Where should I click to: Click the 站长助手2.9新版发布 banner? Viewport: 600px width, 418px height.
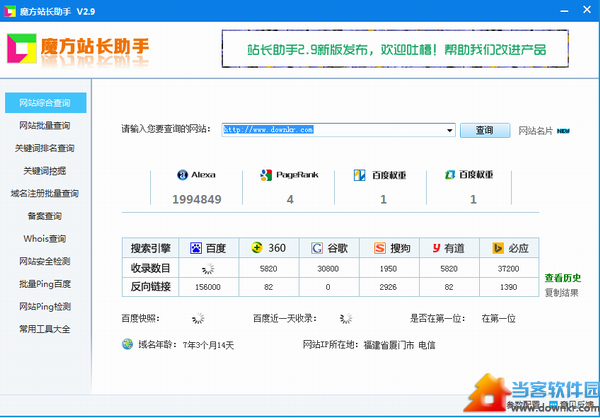(395, 49)
